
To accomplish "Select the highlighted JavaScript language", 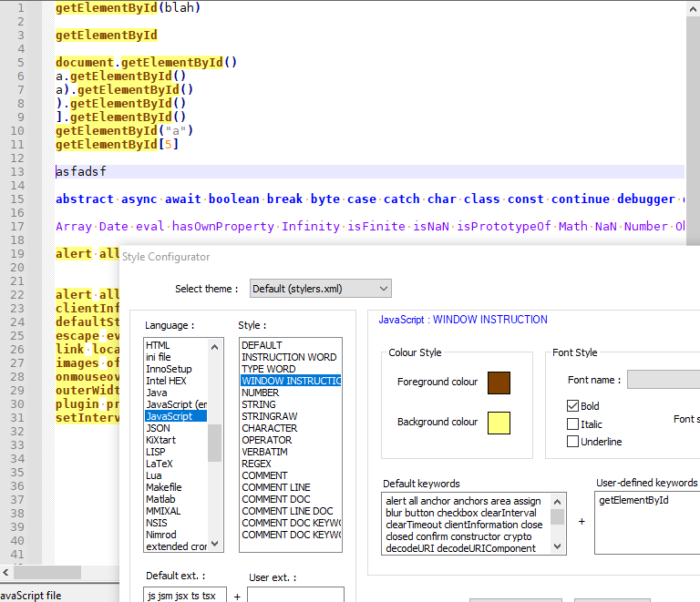I will 176,416.
